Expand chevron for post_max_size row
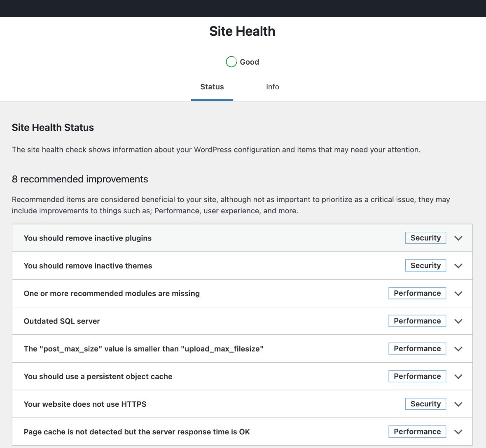486x448 pixels. (458, 349)
